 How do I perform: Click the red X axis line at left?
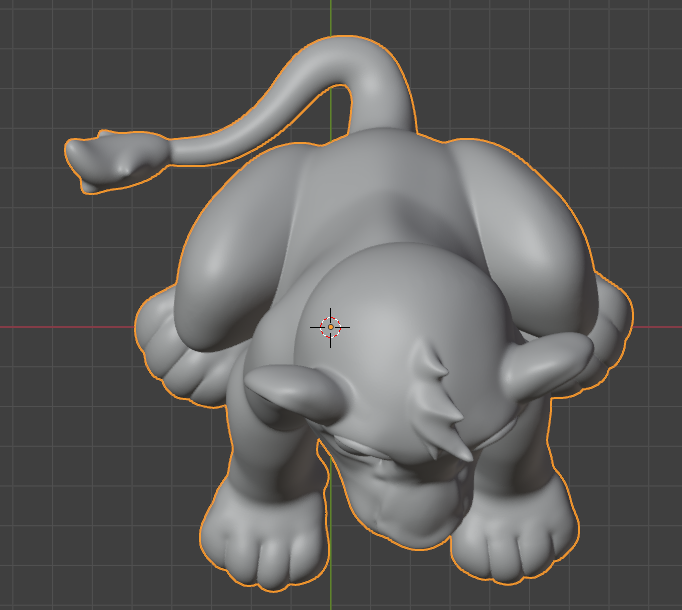(60, 327)
